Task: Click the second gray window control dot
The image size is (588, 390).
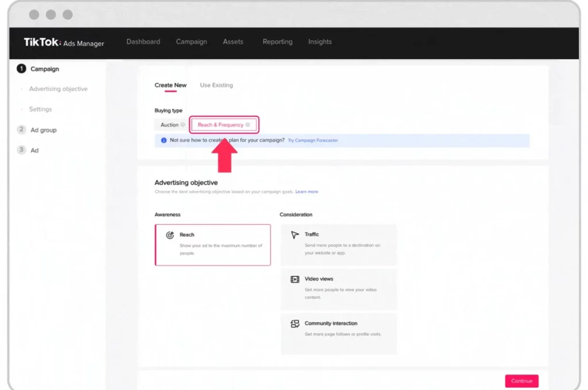Action: (51, 14)
